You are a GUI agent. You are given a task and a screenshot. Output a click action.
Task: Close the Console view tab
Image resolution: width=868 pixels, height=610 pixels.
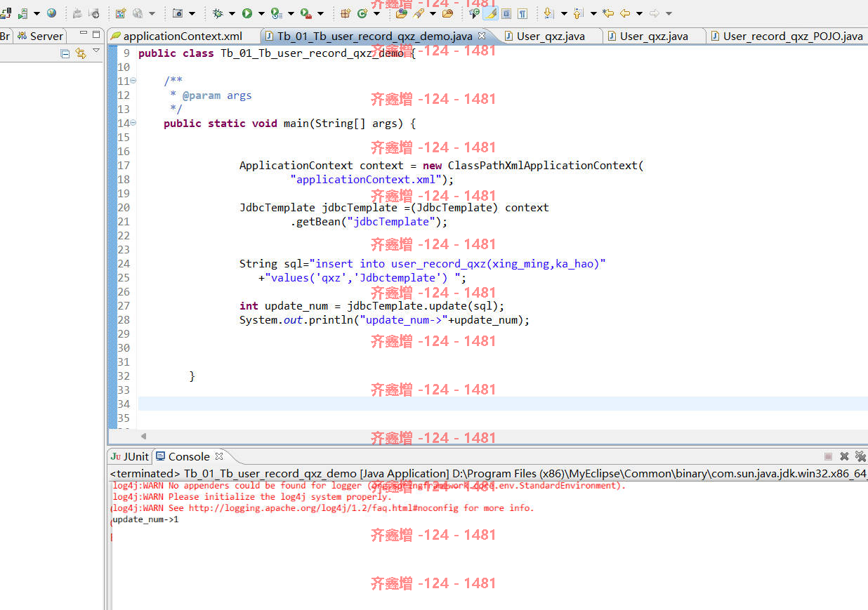[218, 456]
